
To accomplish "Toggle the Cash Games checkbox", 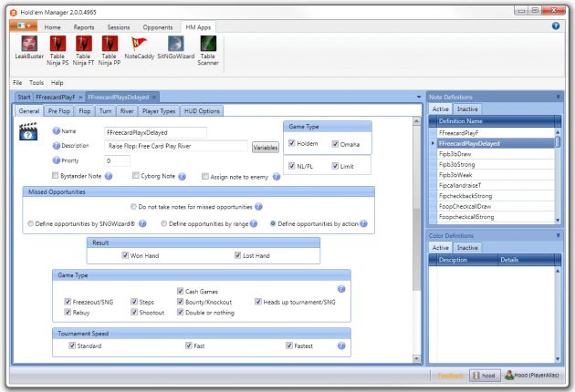I will coord(180,291).
